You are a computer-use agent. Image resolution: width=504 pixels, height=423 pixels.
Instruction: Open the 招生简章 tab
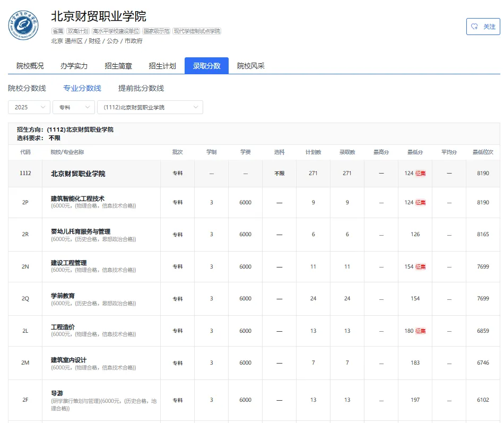[x=118, y=66]
